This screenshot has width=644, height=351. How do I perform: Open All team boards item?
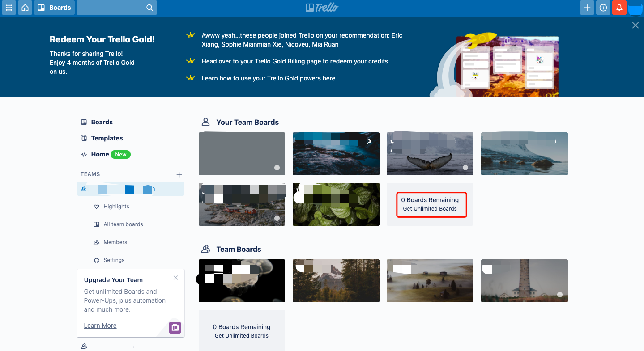point(123,224)
